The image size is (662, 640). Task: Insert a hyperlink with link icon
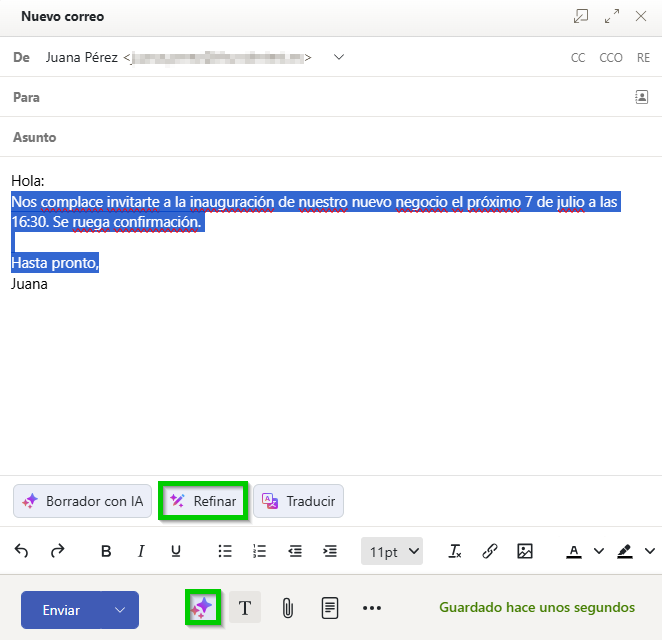(490, 551)
